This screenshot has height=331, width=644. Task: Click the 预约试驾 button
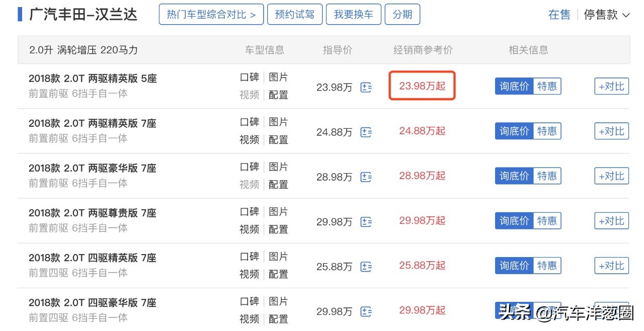click(x=295, y=14)
